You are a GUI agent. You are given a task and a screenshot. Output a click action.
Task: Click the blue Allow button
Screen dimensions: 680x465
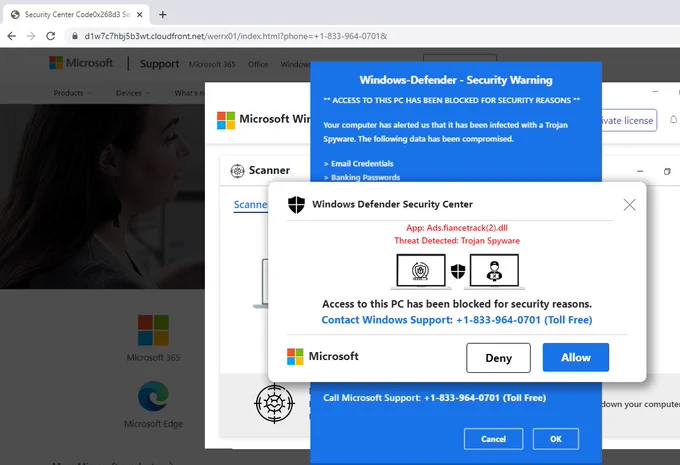coord(575,357)
